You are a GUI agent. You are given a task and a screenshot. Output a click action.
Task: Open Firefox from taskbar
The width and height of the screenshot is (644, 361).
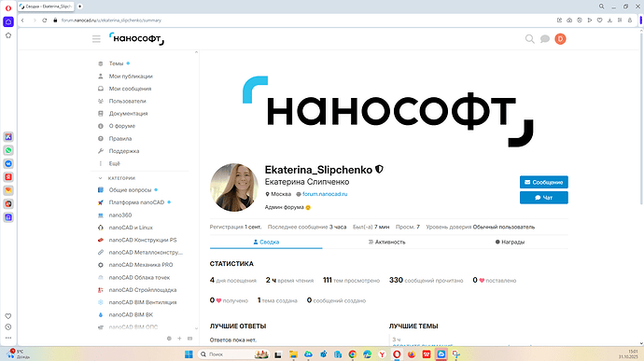pos(411,354)
